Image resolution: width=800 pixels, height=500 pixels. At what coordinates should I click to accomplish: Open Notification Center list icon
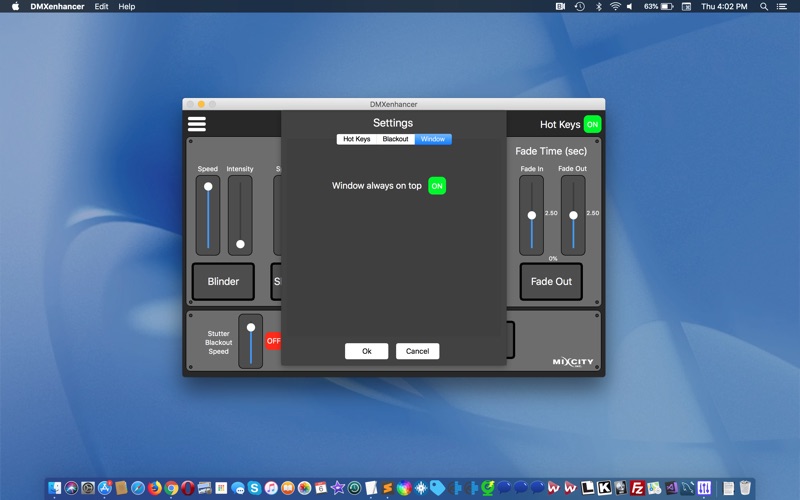pyautogui.click(x=782, y=6)
